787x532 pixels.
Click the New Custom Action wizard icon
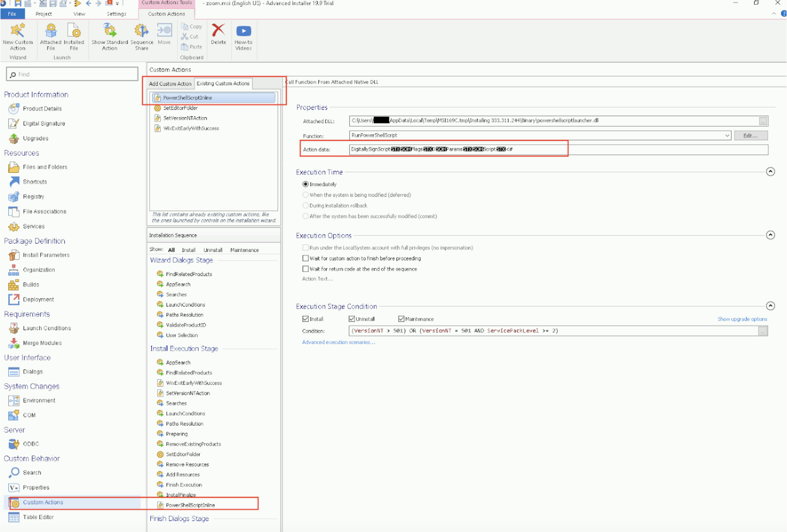18,31
